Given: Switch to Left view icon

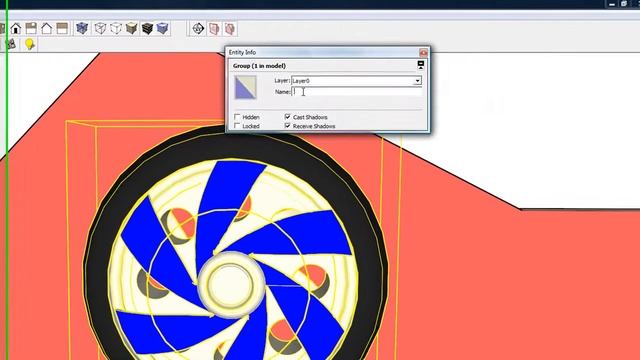Looking at the screenshot, I should pyautogui.click(x=62, y=28).
